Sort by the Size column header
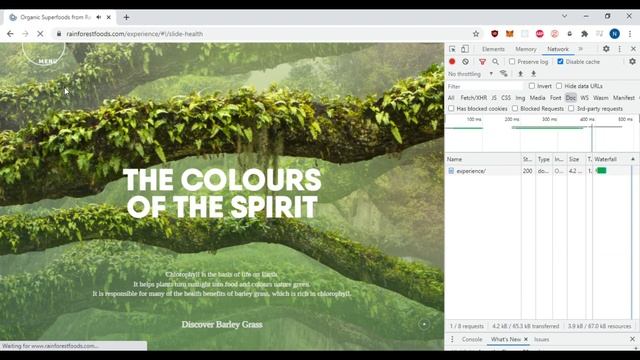Screen dimensions: 640x360 tap(576, 159)
